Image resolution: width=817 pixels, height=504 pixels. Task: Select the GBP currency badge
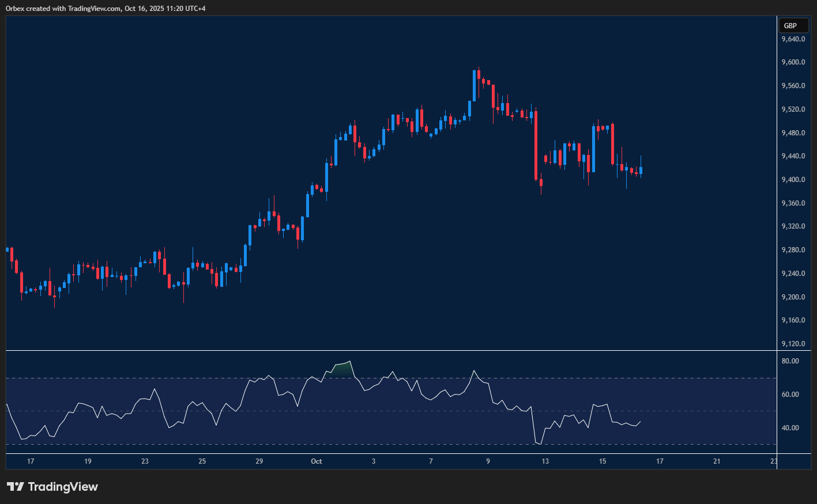(x=793, y=25)
